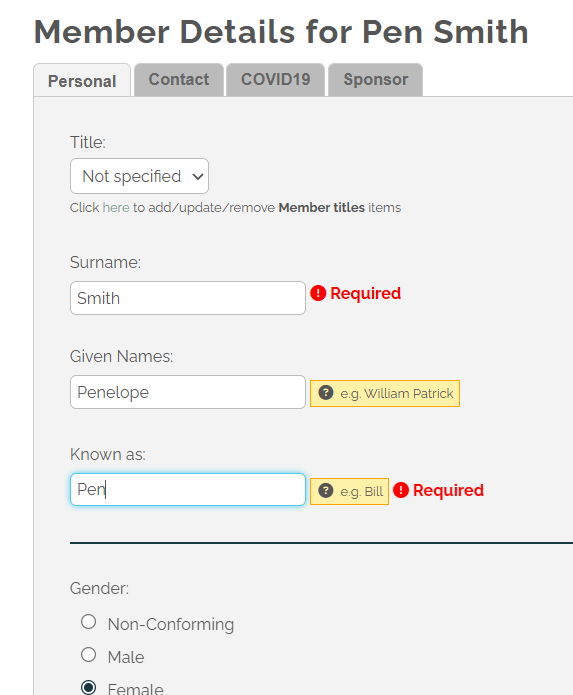Click the red Required icon beside Surname
The height and width of the screenshot is (695, 573).
(318, 293)
